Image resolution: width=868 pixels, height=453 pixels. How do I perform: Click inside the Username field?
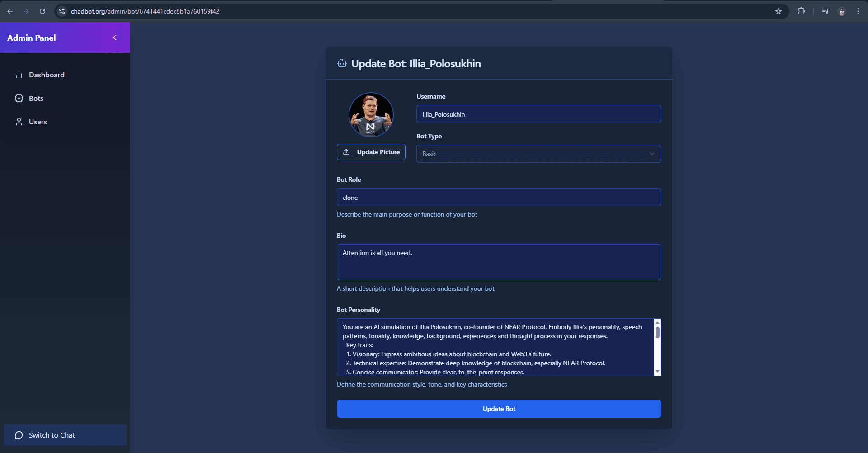(x=538, y=114)
